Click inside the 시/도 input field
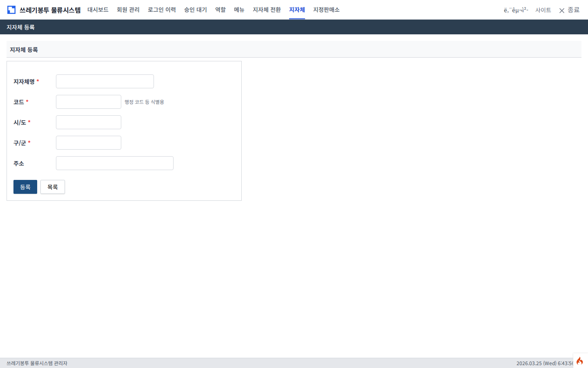Viewport: 588px width, 368px height. [88, 122]
